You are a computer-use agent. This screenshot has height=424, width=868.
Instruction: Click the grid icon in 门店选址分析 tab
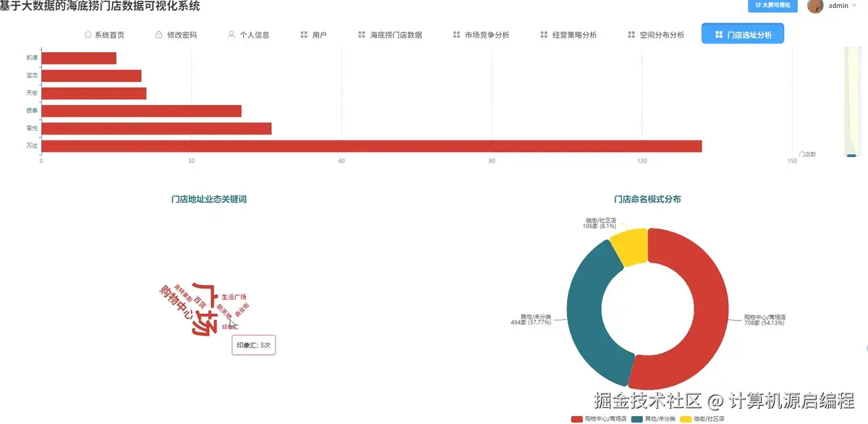click(x=718, y=35)
